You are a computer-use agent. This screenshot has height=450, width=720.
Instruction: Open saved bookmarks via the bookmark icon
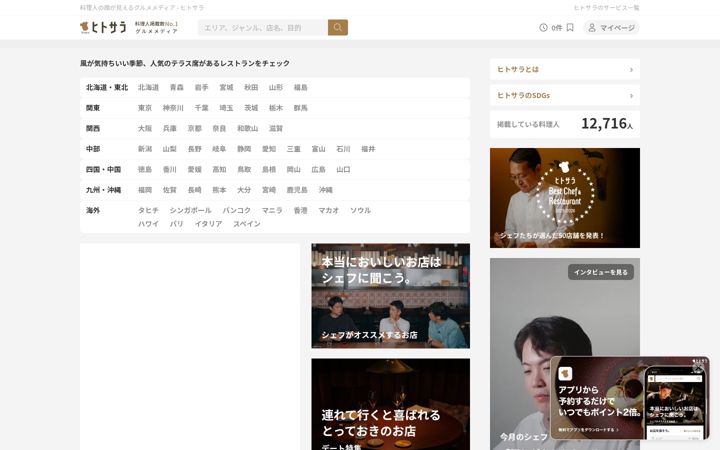click(x=570, y=28)
